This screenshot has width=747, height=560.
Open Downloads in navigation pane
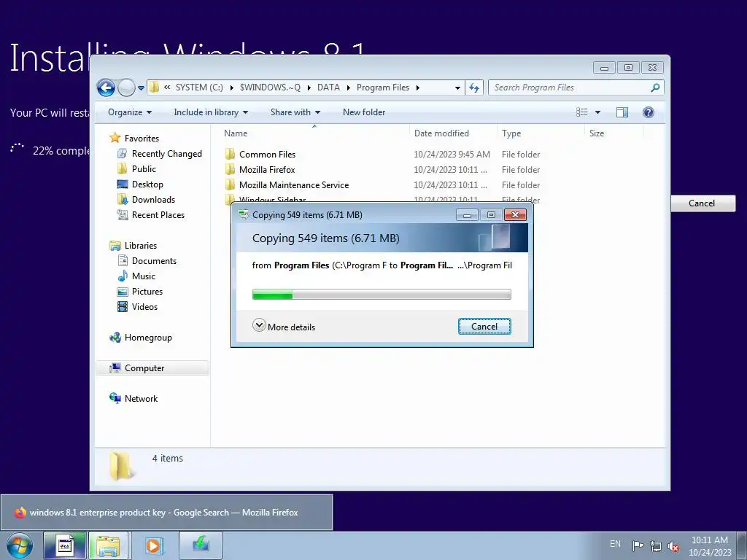click(x=153, y=200)
